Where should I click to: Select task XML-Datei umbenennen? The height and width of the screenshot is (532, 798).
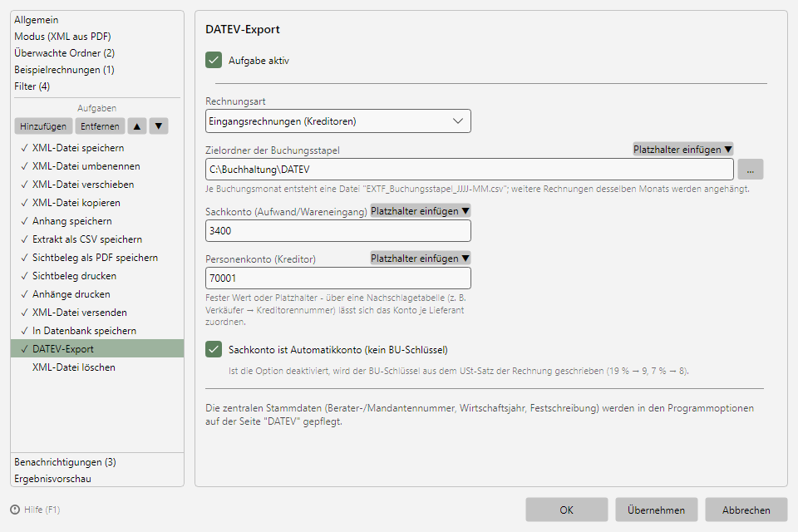pyautogui.click(x=97, y=166)
